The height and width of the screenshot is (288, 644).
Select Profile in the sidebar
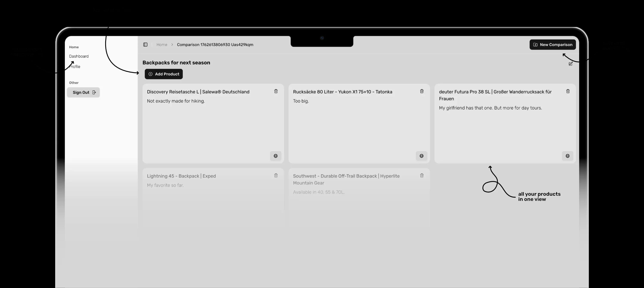tap(74, 66)
